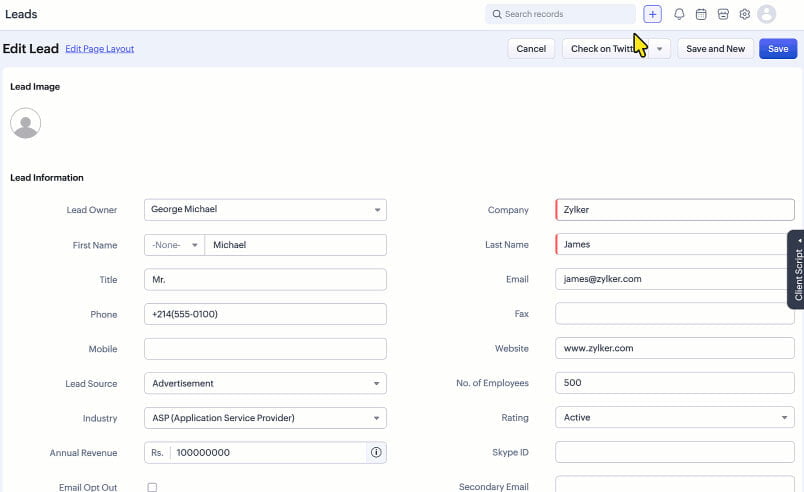Image resolution: width=804 pixels, height=492 pixels.
Task: Click the Save and New button
Action: (x=715, y=49)
